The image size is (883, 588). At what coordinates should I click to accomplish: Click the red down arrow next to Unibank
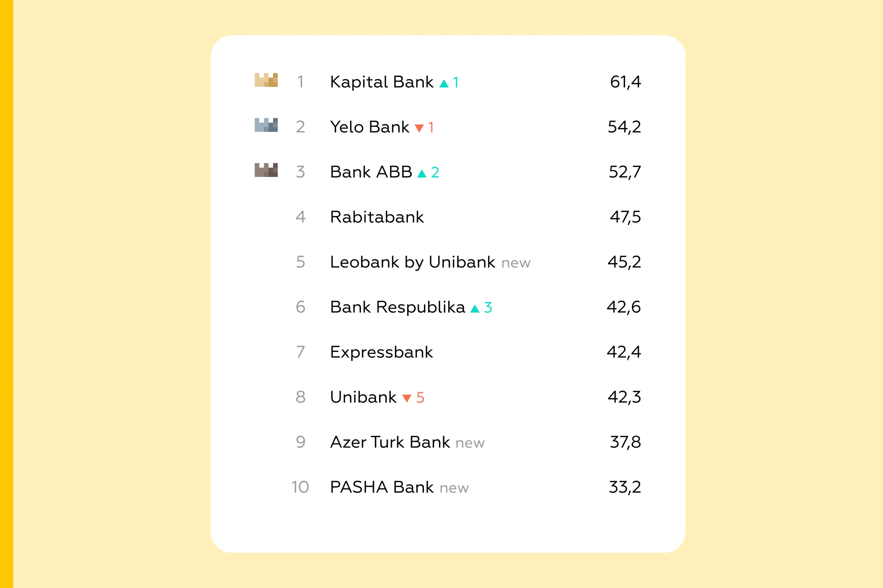tap(406, 398)
